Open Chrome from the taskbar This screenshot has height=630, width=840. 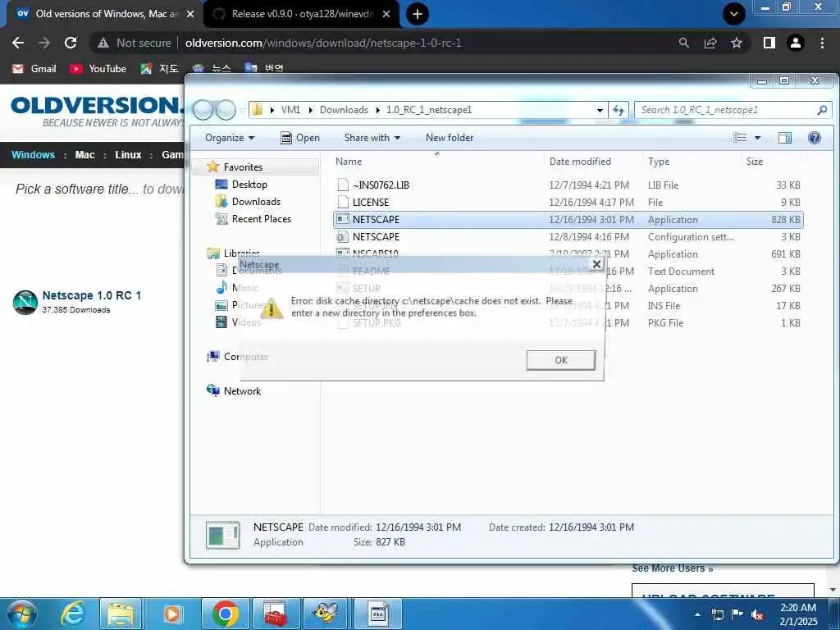(225, 614)
